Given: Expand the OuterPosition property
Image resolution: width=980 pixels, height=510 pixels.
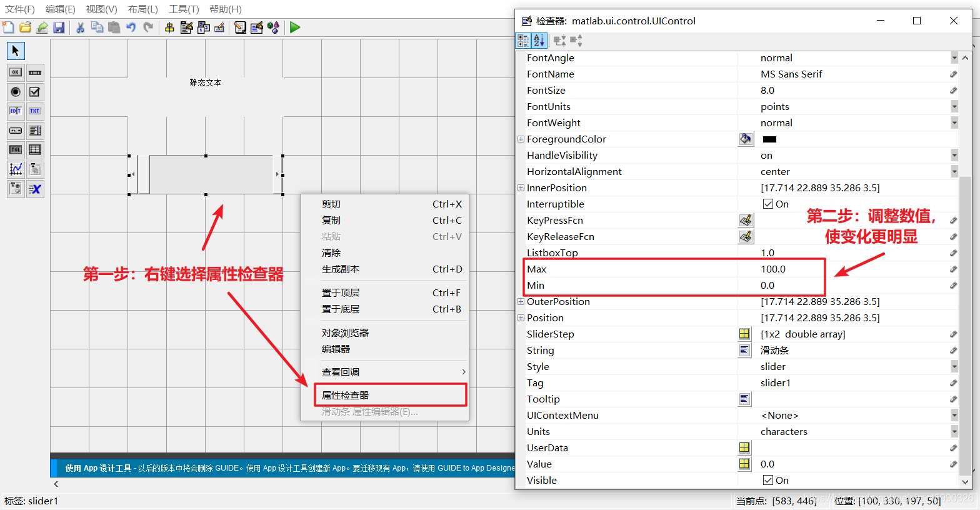Looking at the screenshot, I should point(521,301).
